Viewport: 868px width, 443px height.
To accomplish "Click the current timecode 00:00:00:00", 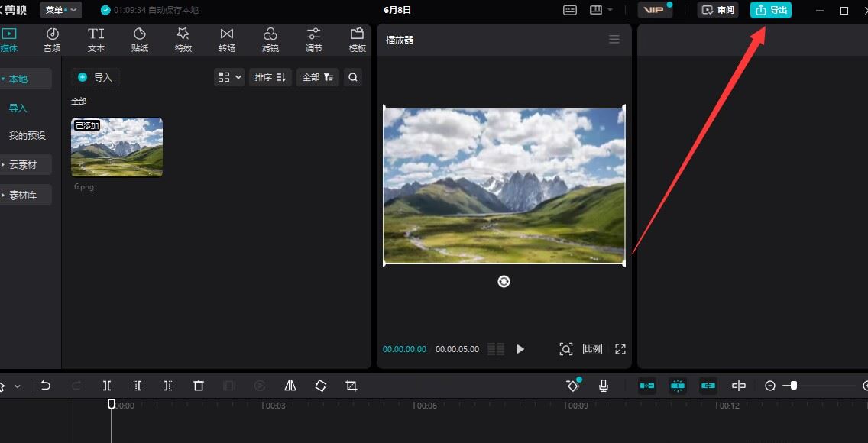I will pyautogui.click(x=405, y=349).
